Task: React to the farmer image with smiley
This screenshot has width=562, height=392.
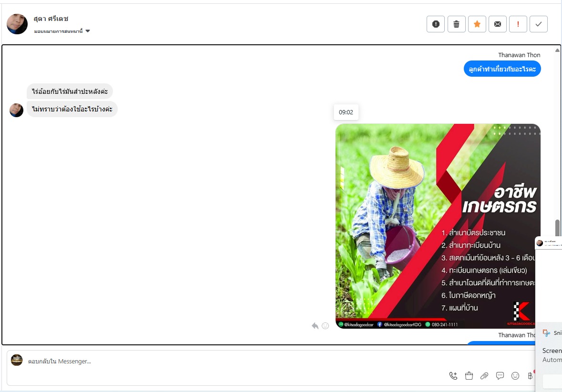Action: point(326,326)
